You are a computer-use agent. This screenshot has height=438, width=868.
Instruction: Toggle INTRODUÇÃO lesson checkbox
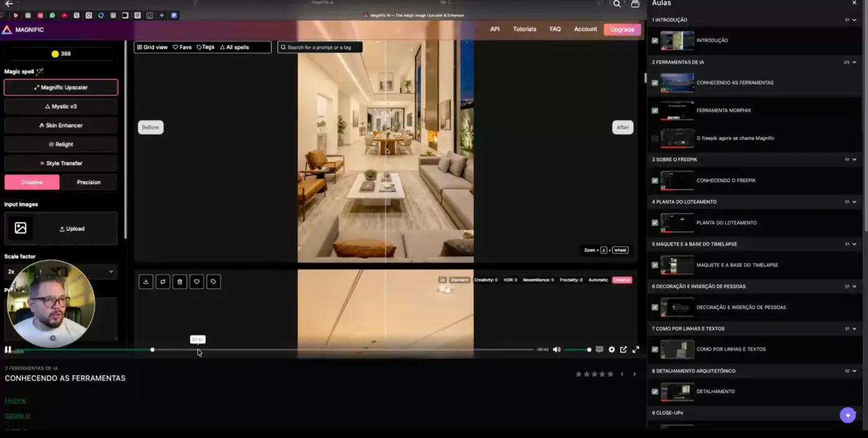coord(655,40)
